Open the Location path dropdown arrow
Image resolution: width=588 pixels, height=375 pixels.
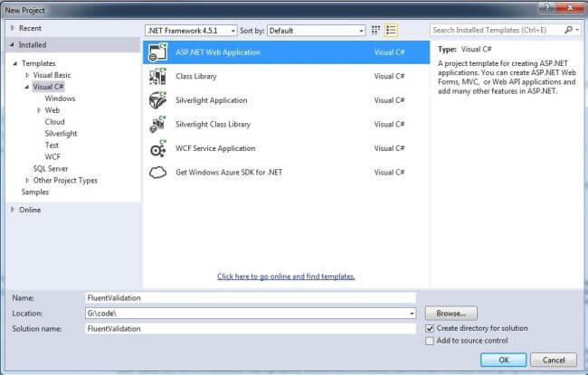pos(412,314)
